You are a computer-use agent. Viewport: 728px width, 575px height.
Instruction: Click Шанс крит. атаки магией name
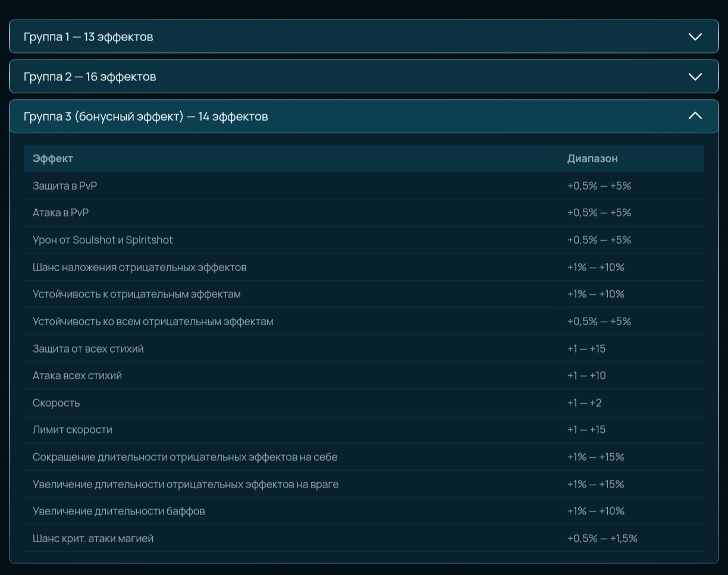click(x=93, y=538)
